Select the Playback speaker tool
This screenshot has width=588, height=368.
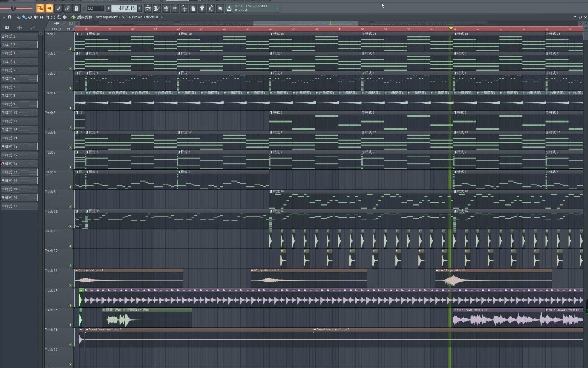pos(65,17)
